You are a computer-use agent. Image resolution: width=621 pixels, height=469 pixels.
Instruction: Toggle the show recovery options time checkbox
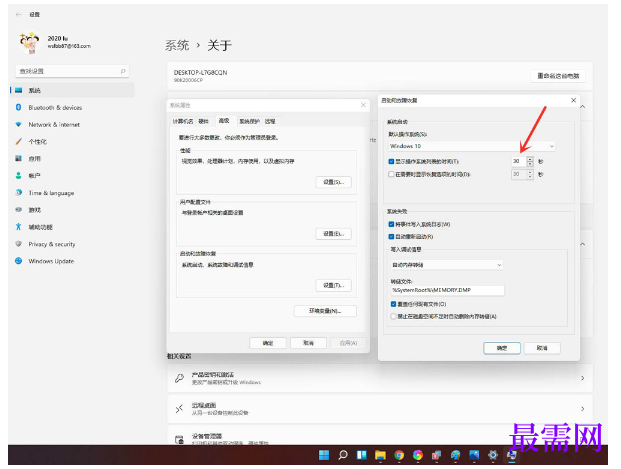point(391,174)
